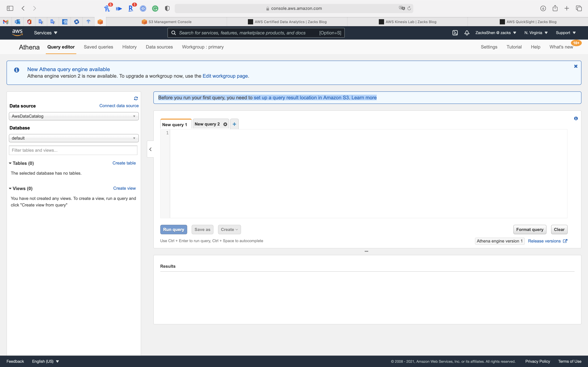Click the AWS logo home icon
Viewport: 588px width, 367px height.
click(x=17, y=33)
